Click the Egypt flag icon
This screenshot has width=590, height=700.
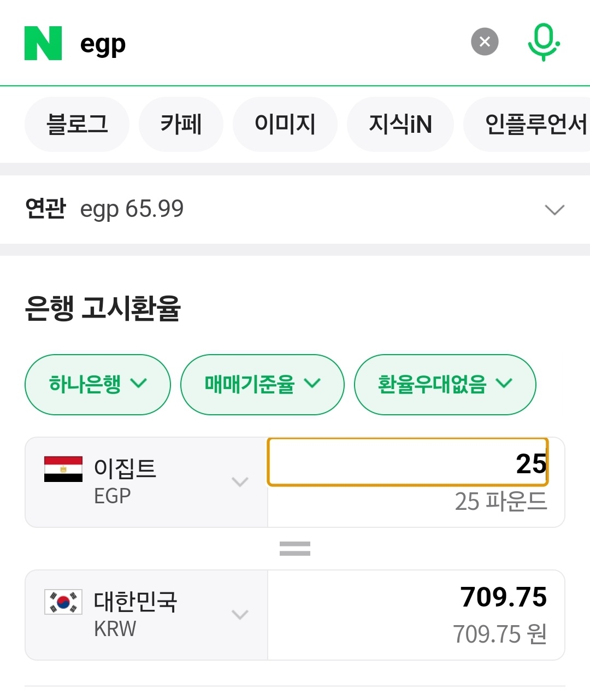click(63, 469)
